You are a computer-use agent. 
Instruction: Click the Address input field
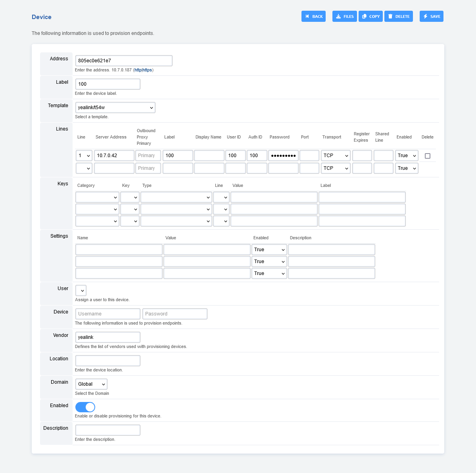point(124,61)
